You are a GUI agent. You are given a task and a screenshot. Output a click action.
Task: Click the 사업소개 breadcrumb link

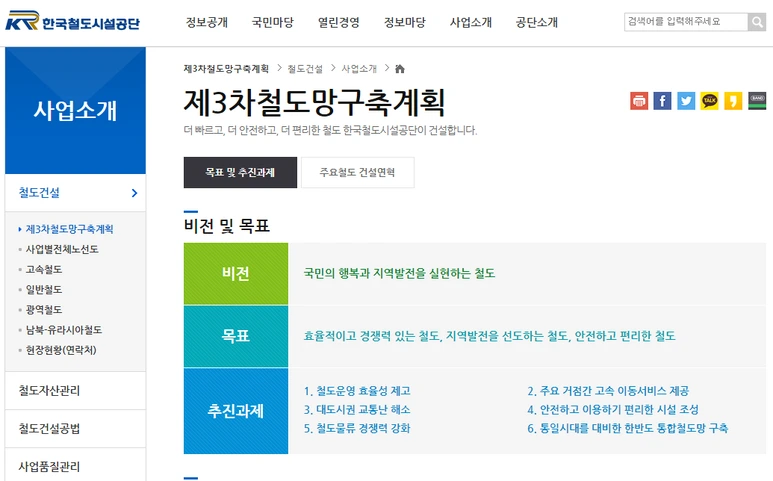(x=359, y=69)
